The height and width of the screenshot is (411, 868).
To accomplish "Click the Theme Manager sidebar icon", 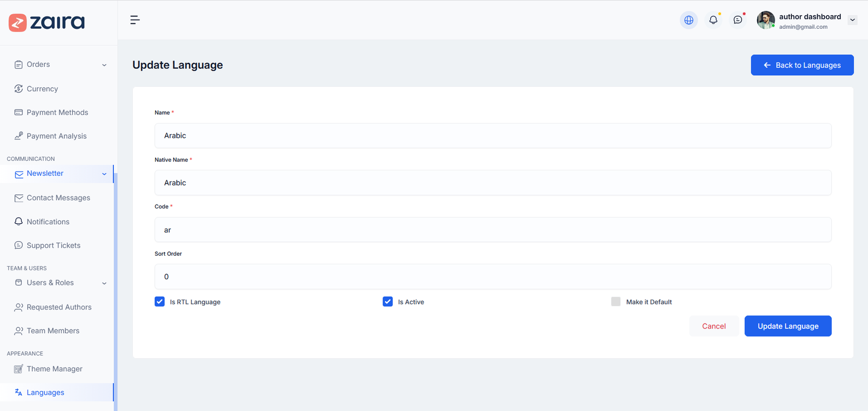I will click(18, 369).
